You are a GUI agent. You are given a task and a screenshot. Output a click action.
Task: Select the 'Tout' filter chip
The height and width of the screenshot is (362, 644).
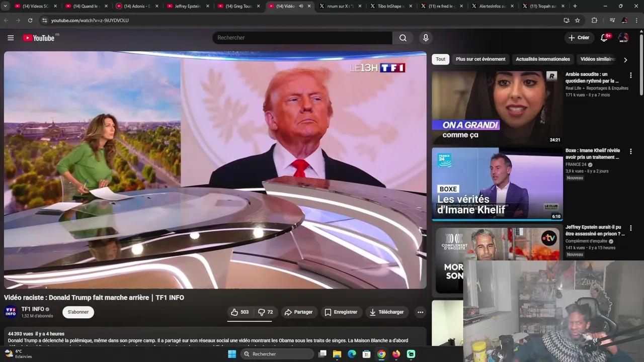click(x=440, y=59)
